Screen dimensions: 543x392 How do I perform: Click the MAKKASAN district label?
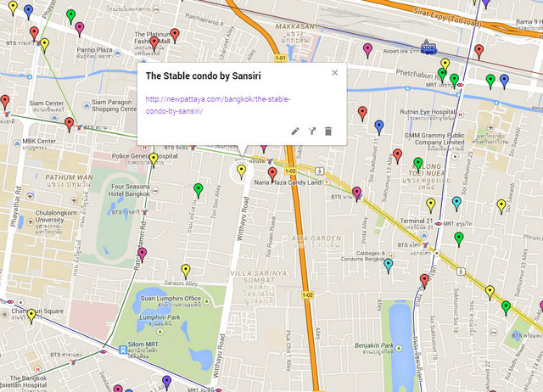point(295,26)
